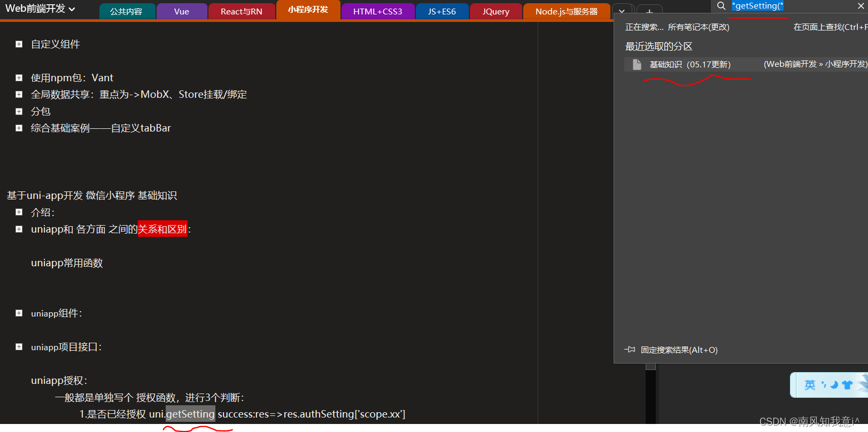
Task: Click the 基于uni-app开发 微信小程序 基础知识 heading
Action: (x=92, y=196)
